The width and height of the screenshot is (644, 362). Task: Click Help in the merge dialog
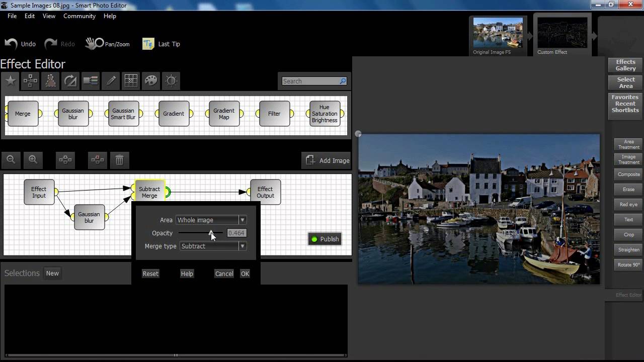[x=187, y=274]
